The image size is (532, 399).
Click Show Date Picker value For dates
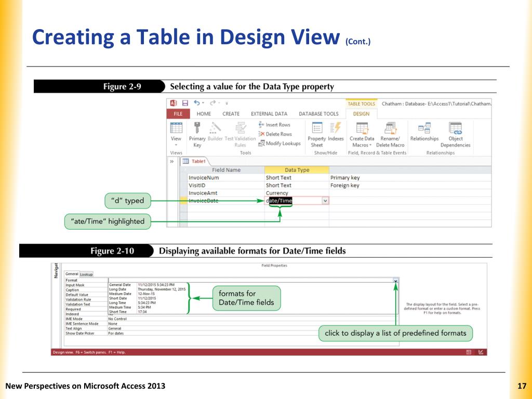coord(116,333)
